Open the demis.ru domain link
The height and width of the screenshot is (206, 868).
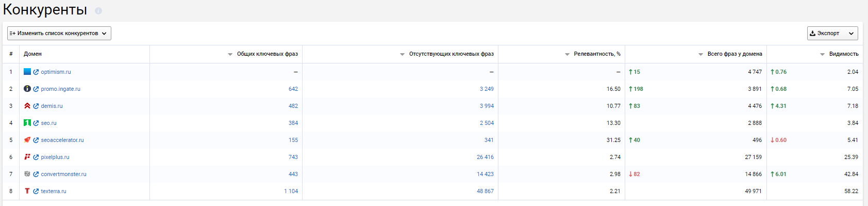click(x=52, y=106)
